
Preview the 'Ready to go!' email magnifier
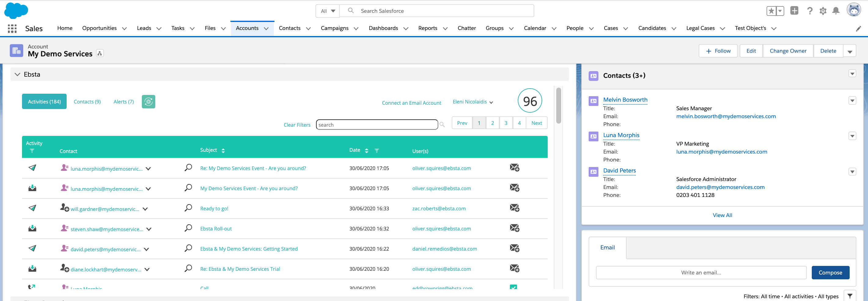188,208
